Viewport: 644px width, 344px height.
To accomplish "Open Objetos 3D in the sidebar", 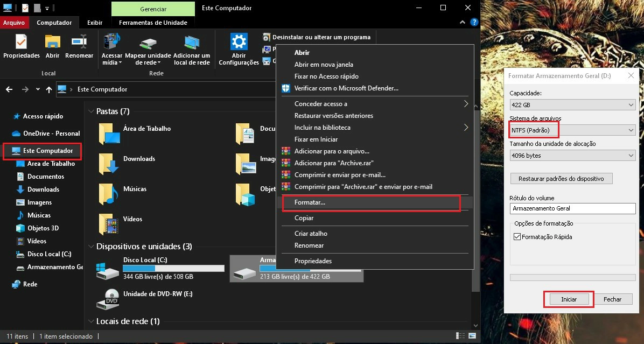I will click(x=43, y=228).
